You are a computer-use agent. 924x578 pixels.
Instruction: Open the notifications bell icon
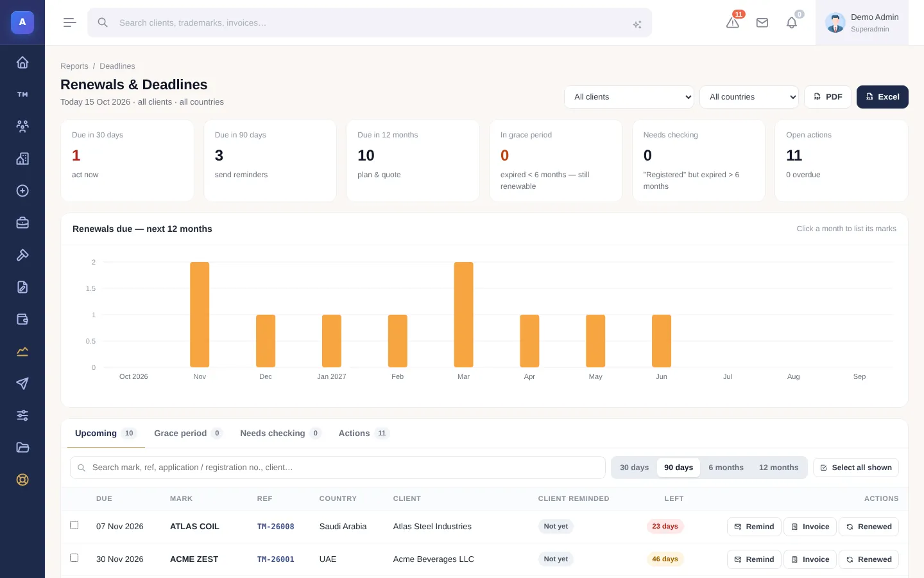pos(792,22)
